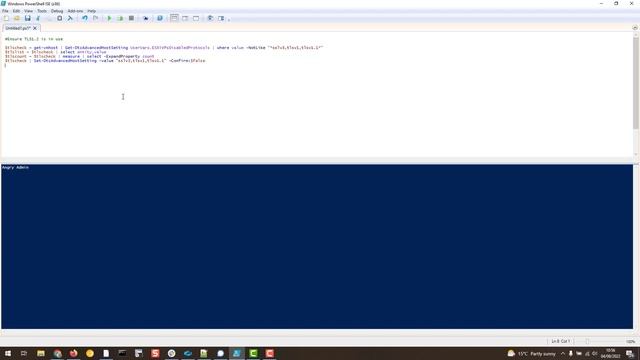Open the taskbar clock and date
Screen dimensions: 640x360
click(610, 353)
